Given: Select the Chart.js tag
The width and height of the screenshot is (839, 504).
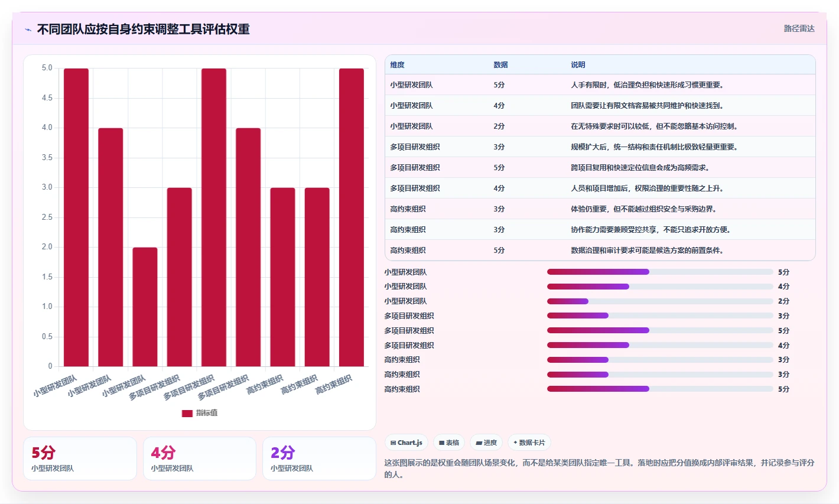Looking at the screenshot, I should pyautogui.click(x=407, y=443).
